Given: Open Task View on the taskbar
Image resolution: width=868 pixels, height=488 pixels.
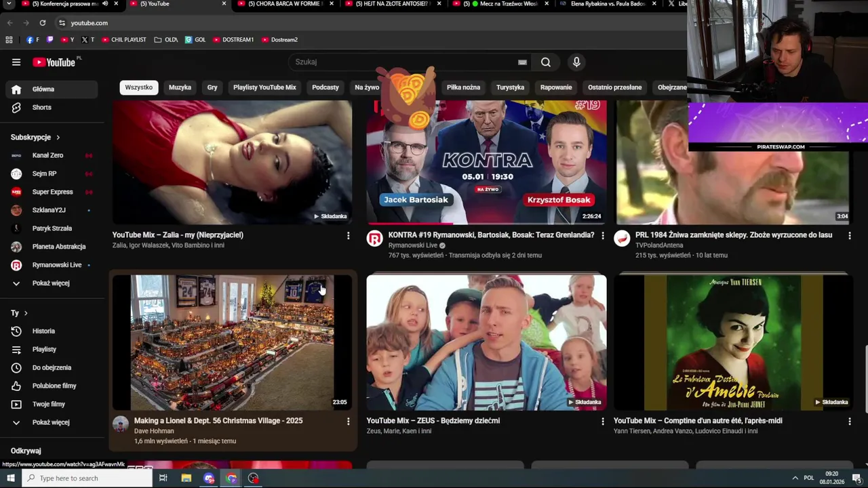Looking at the screenshot, I should (163, 478).
